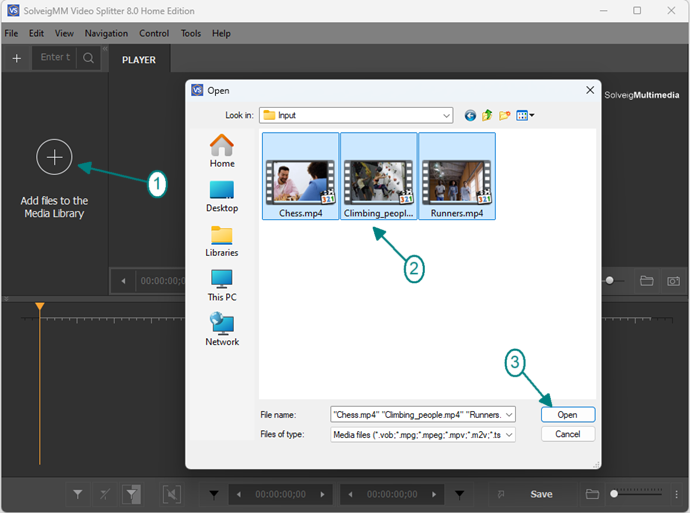The width and height of the screenshot is (690, 513).
Task: Open Network in the places bar
Action: coord(222,330)
